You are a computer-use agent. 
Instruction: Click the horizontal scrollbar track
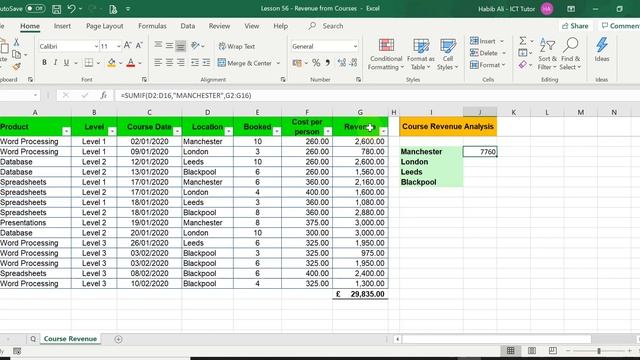[496, 339]
